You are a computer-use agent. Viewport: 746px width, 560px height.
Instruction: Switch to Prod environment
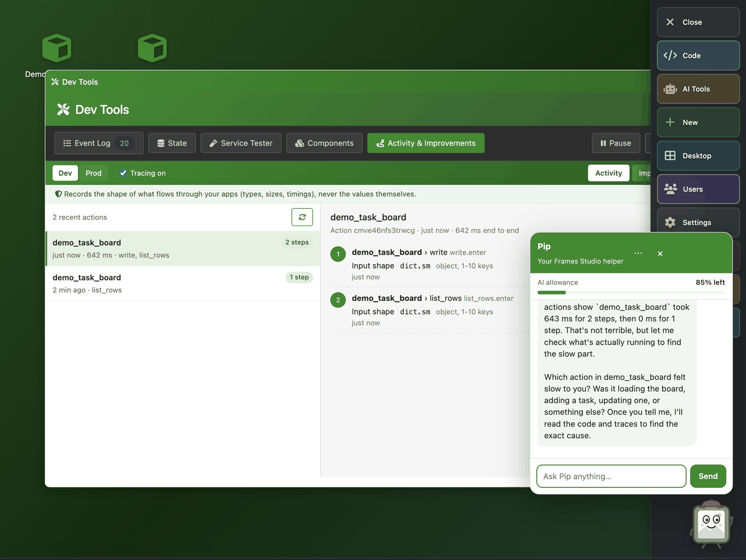pos(93,173)
